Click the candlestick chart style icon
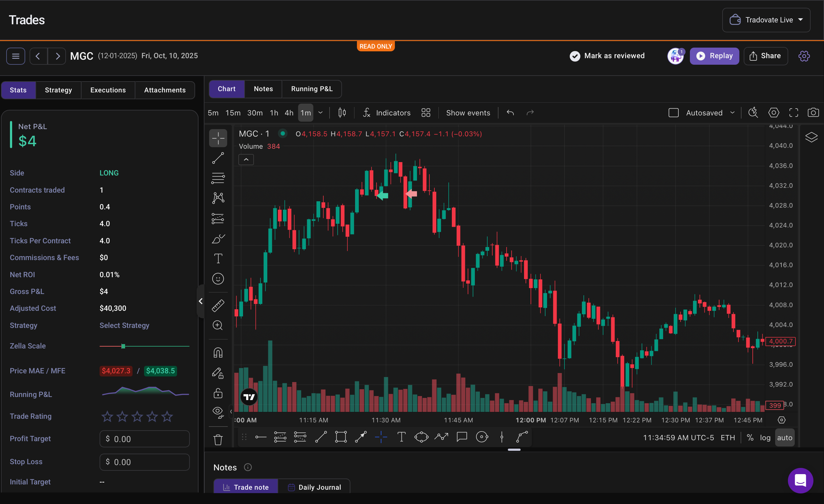824x504 pixels. [342, 113]
